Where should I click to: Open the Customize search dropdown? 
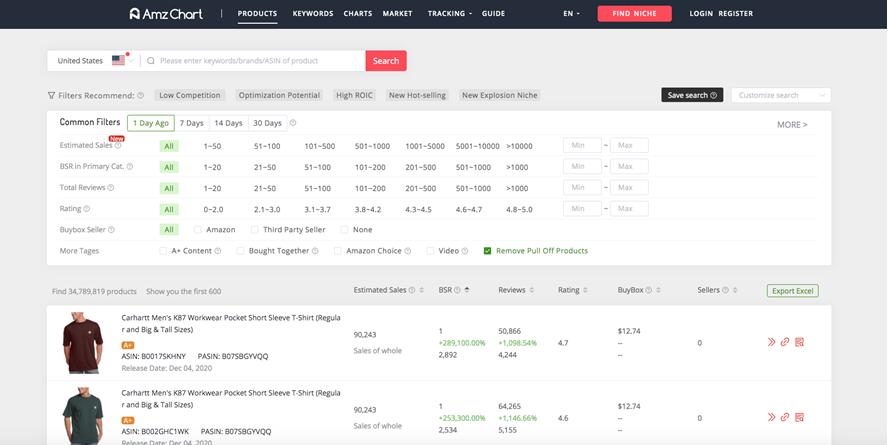[x=781, y=95]
